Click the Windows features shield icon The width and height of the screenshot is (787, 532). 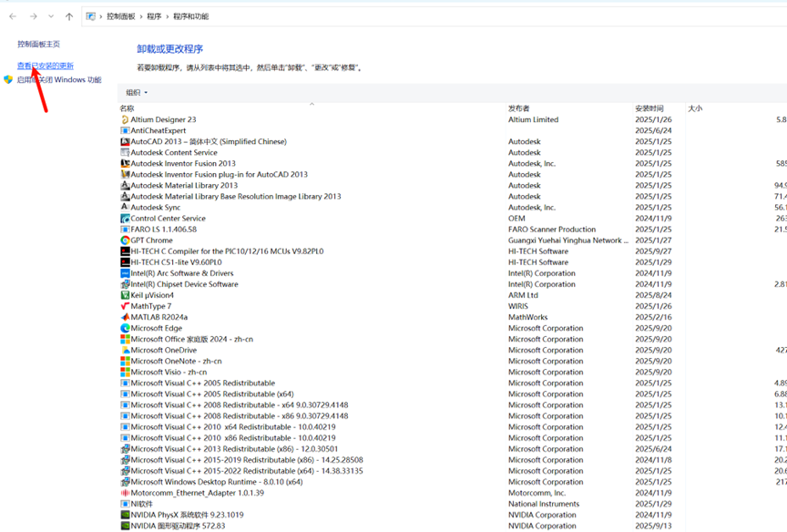click(8, 79)
